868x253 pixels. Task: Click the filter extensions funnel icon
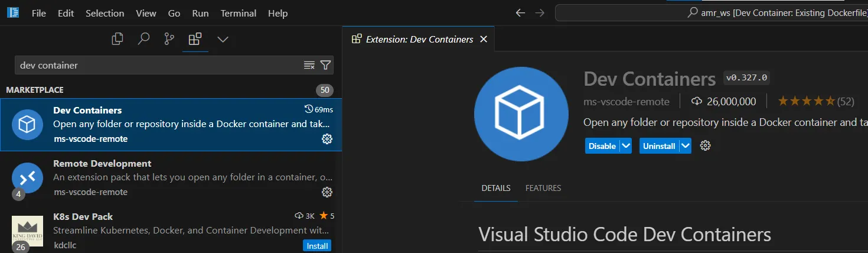(325, 65)
